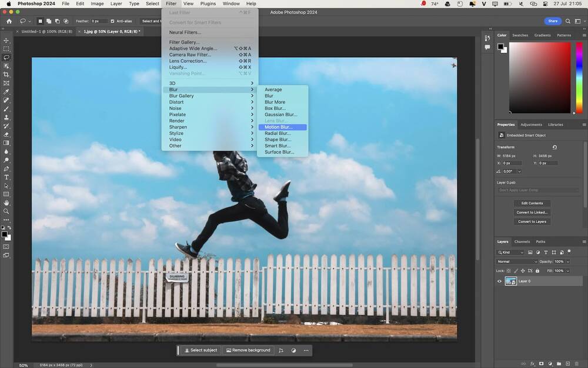Image resolution: width=588 pixels, height=368 pixels.
Task: Enable the Anti-alias checkbox
Action: [x=112, y=21]
